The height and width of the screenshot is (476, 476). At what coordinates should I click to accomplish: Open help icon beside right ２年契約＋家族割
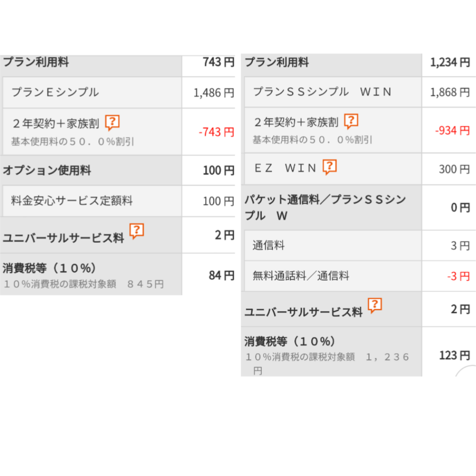coord(351,122)
